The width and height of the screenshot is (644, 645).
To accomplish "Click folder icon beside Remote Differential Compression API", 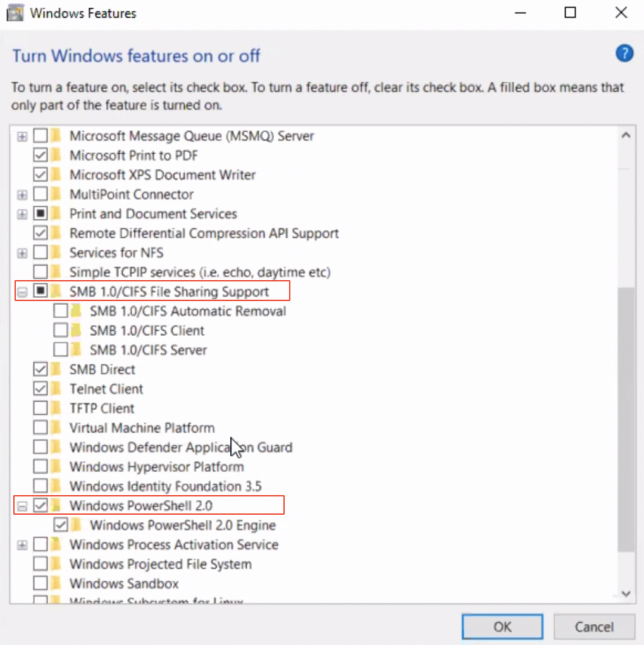I will click(56, 233).
